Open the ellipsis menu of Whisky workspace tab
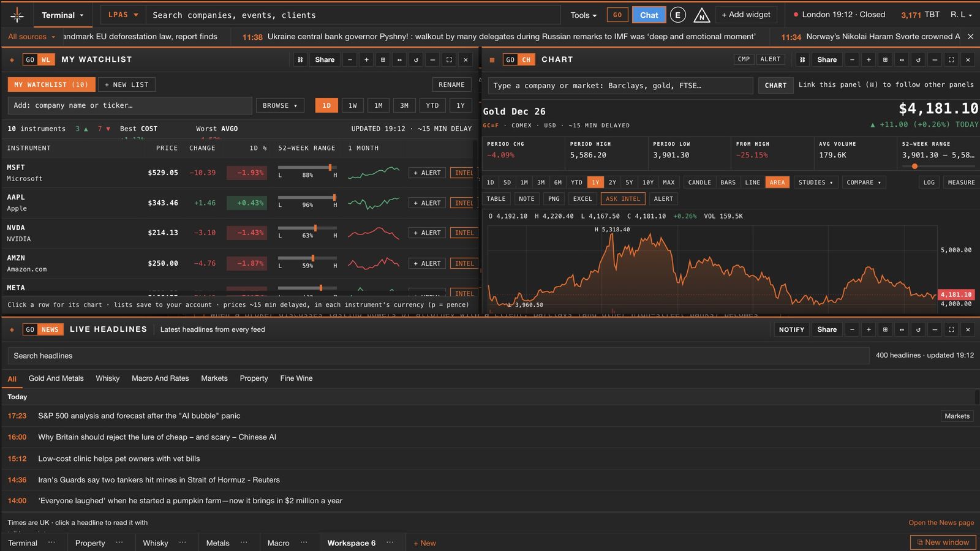 pos(183,542)
